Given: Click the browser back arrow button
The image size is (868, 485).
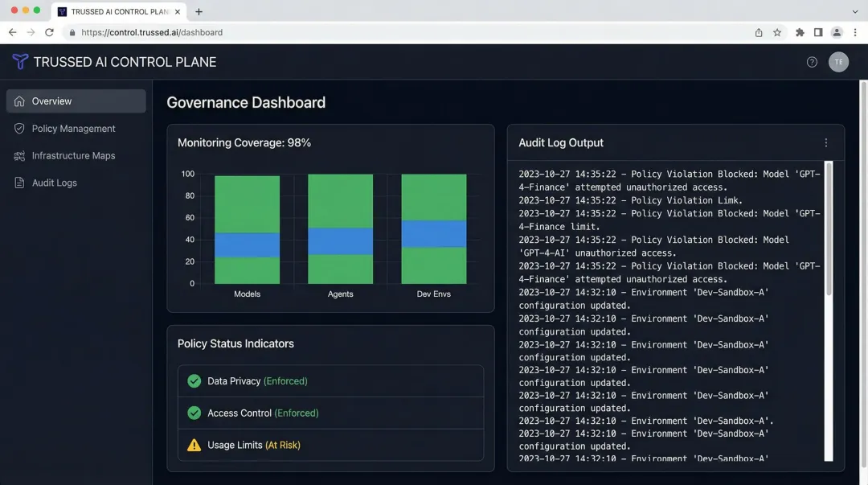Looking at the screenshot, I should click(x=12, y=32).
